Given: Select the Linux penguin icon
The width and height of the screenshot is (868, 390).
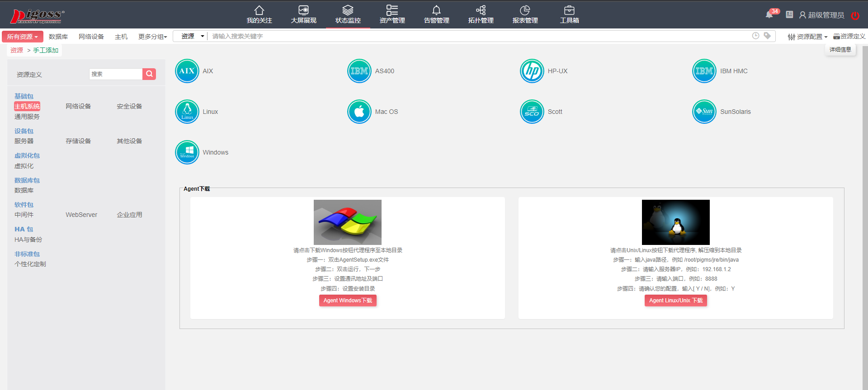Looking at the screenshot, I should click(187, 112).
